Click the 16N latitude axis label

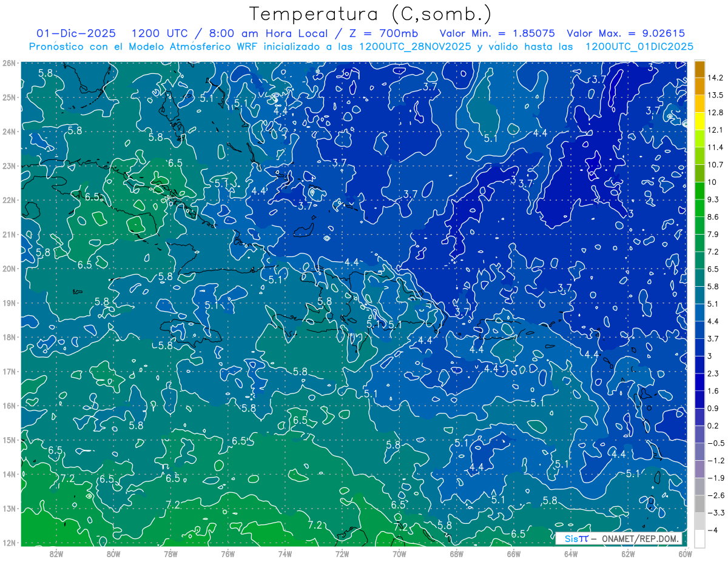pyautogui.click(x=9, y=406)
